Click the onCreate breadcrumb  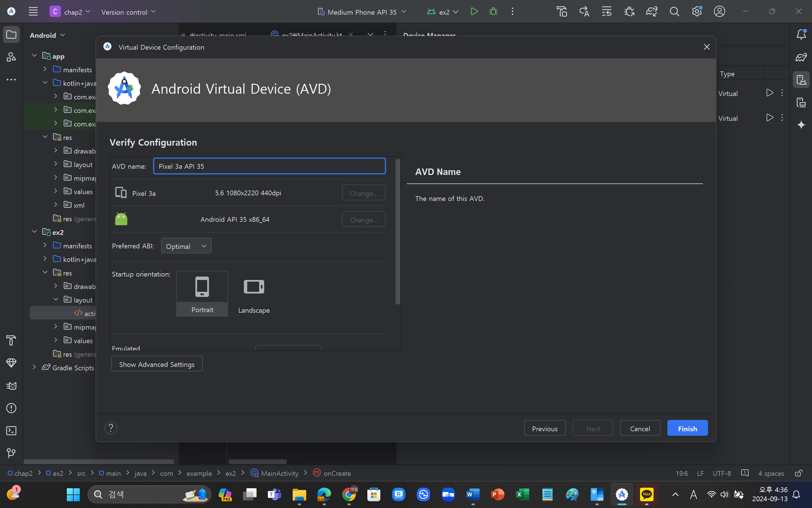click(332, 473)
